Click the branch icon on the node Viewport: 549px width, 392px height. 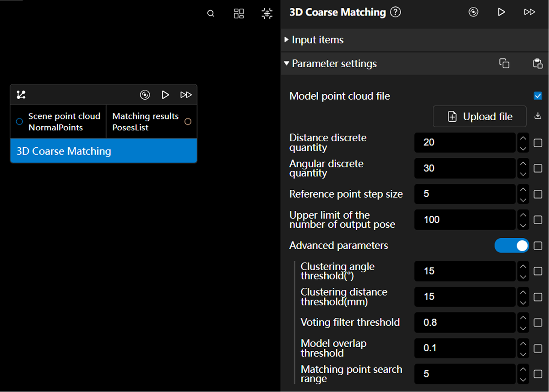coord(21,95)
